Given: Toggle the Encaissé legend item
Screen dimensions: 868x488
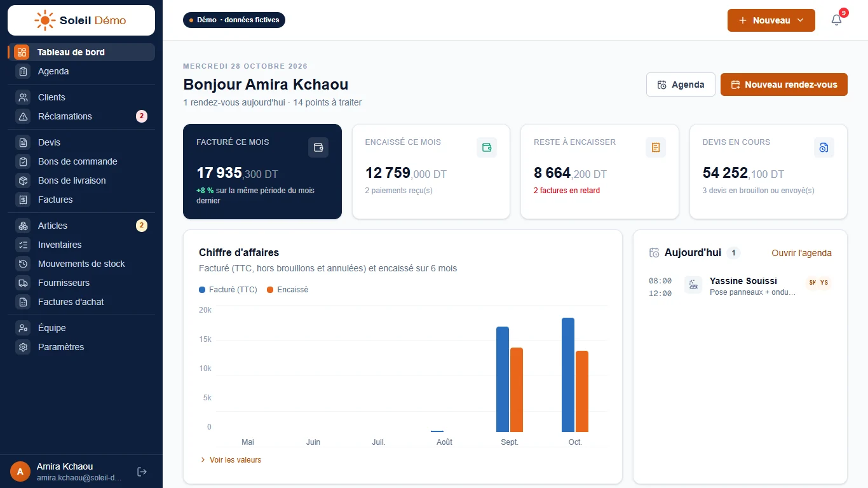Looking at the screenshot, I should 287,290.
